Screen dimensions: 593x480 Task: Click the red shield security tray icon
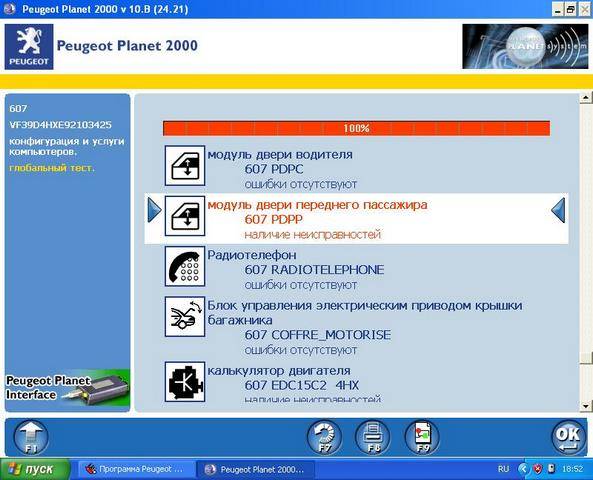(537, 469)
